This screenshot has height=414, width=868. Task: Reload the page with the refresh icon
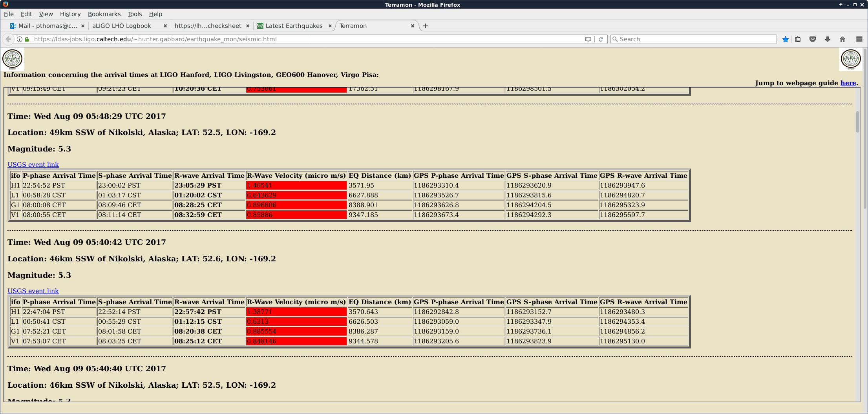click(601, 39)
